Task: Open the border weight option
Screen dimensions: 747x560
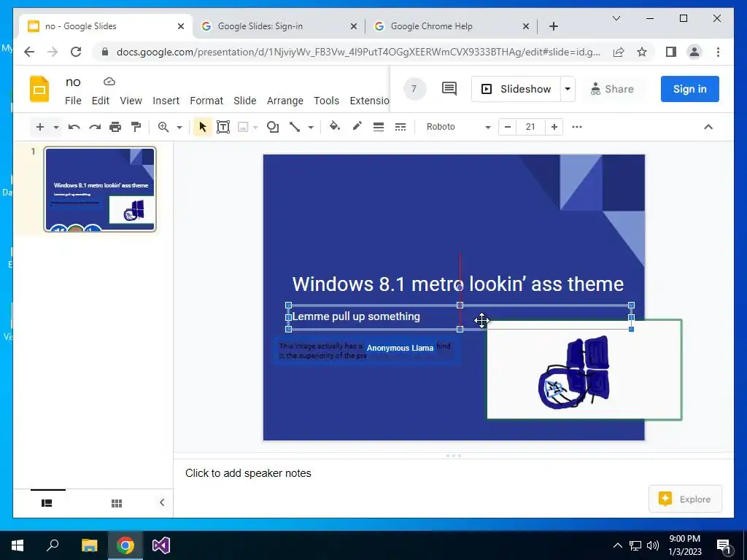Action: [x=379, y=127]
